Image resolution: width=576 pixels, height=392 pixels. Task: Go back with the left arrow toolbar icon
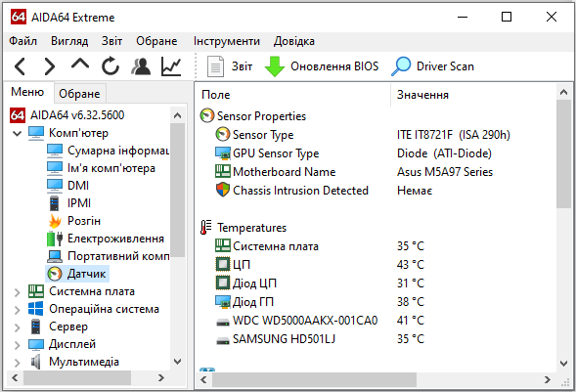click(x=20, y=66)
